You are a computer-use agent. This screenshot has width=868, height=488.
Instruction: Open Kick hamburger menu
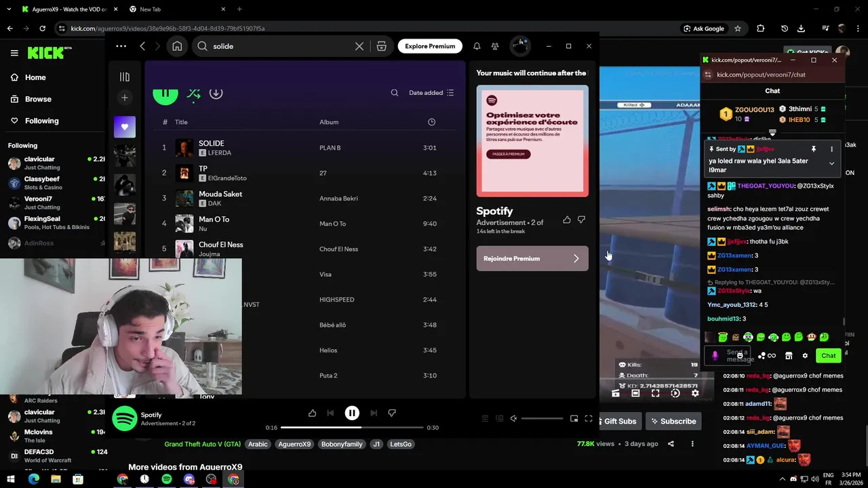point(14,53)
